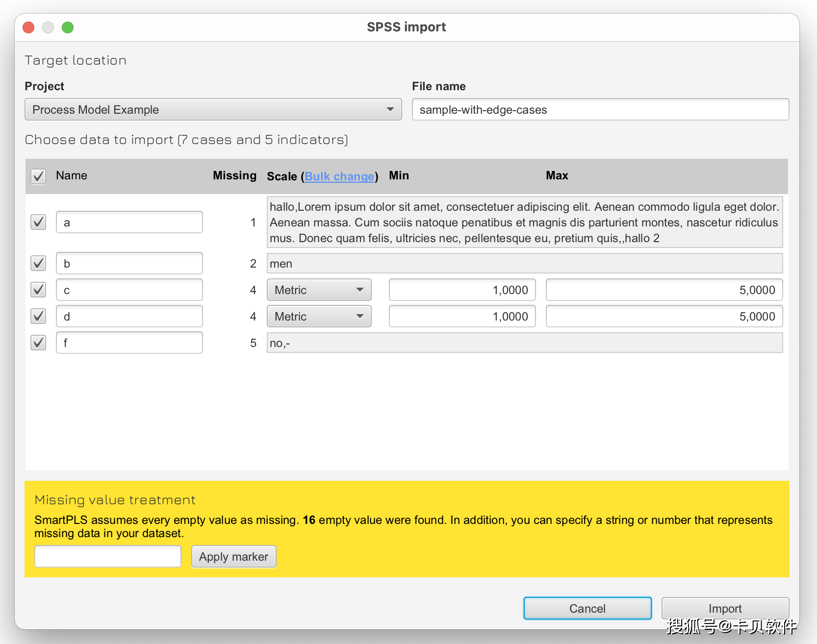
Task: Toggle the checkbox for indicator a
Action: pyautogui.click(x=38, y=222)
